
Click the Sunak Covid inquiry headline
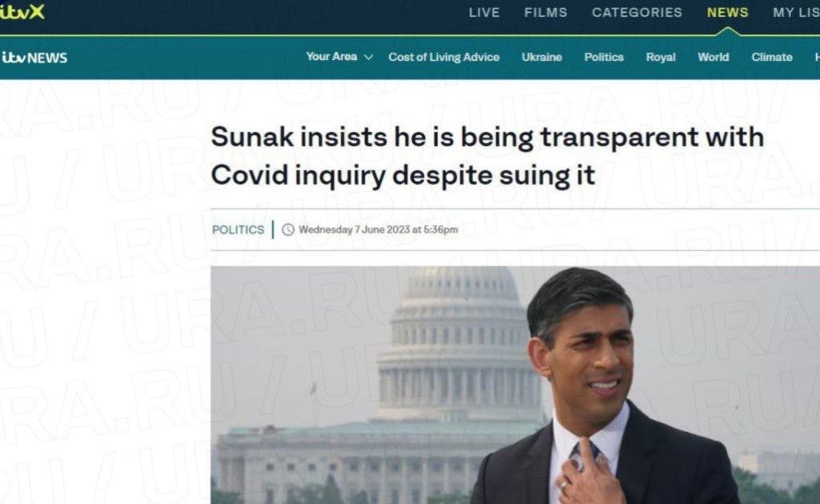tap(487, 156)
